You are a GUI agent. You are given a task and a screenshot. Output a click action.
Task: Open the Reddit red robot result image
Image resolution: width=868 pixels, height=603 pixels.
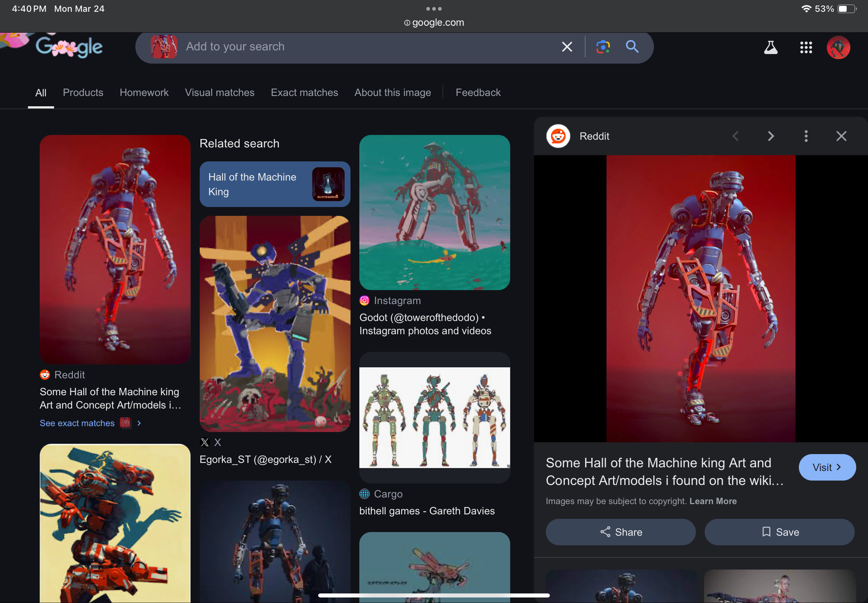(x=115, y=249)
